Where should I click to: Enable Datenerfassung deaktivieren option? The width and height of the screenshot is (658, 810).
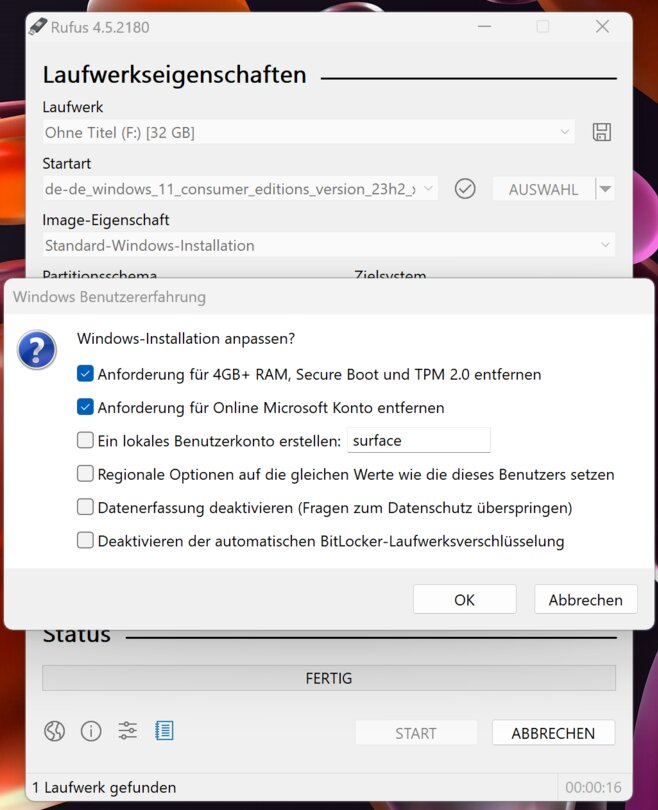tap(85, 507)
